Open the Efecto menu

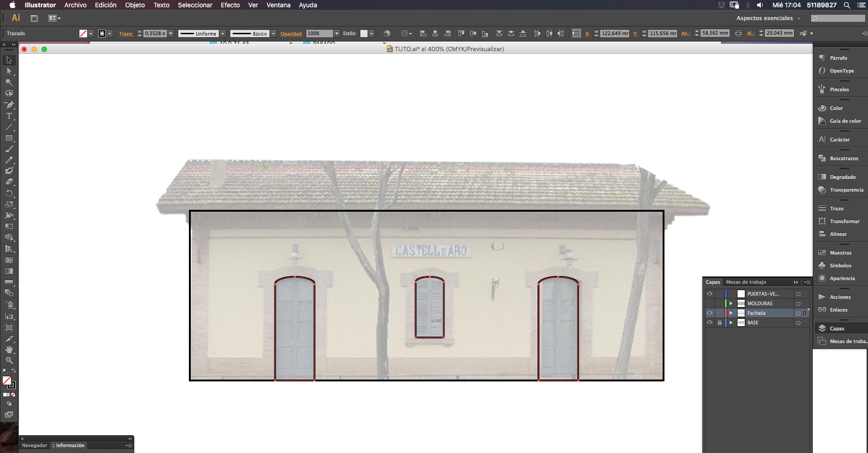[x=230, y=5]
